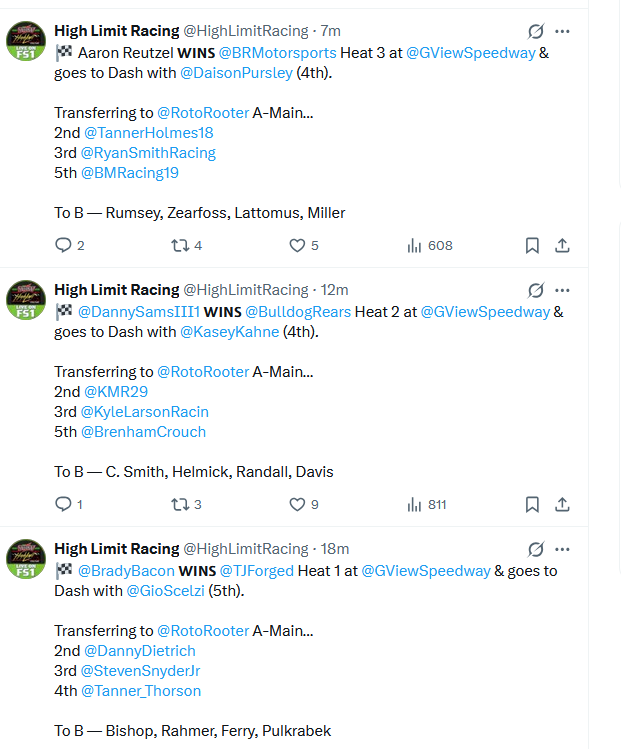
Task: Share the Heat 2 tweet
Action: [562, 504]
